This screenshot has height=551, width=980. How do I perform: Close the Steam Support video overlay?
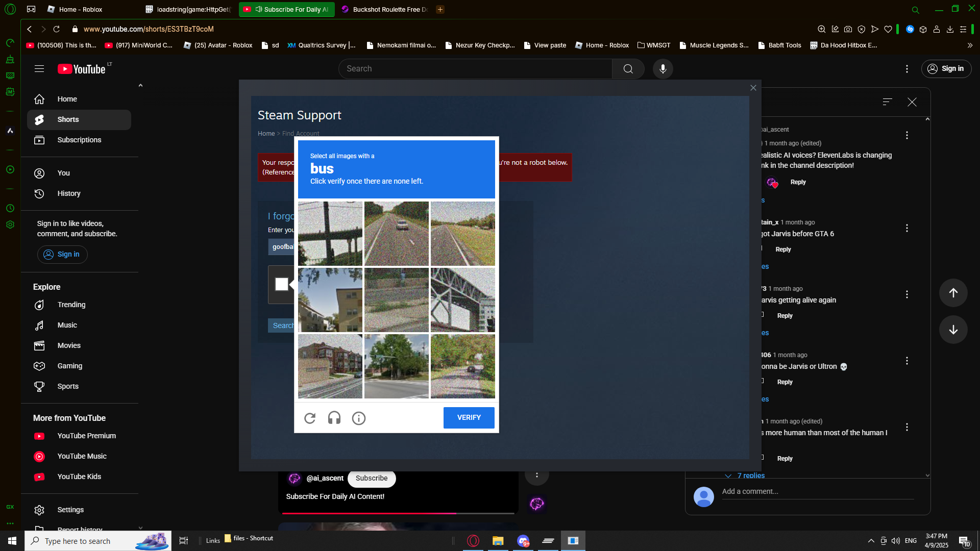[753, 88]
